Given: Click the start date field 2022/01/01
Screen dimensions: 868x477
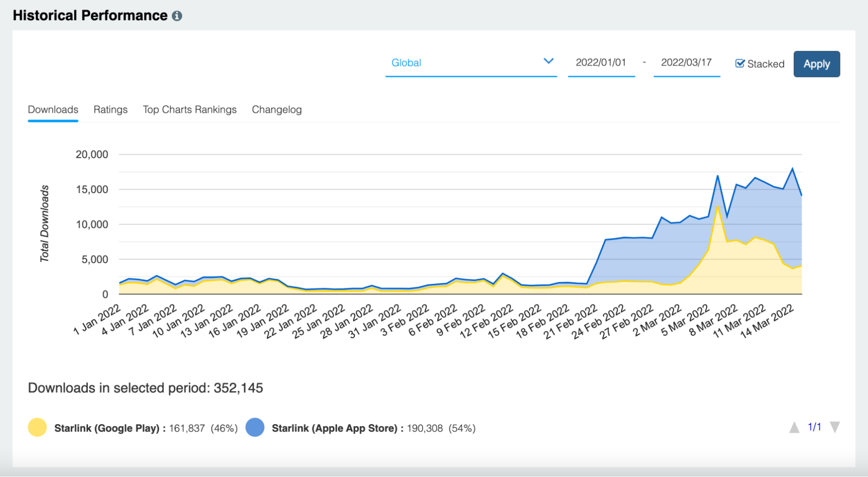Looking at the screenshot, I should point(601,63).
